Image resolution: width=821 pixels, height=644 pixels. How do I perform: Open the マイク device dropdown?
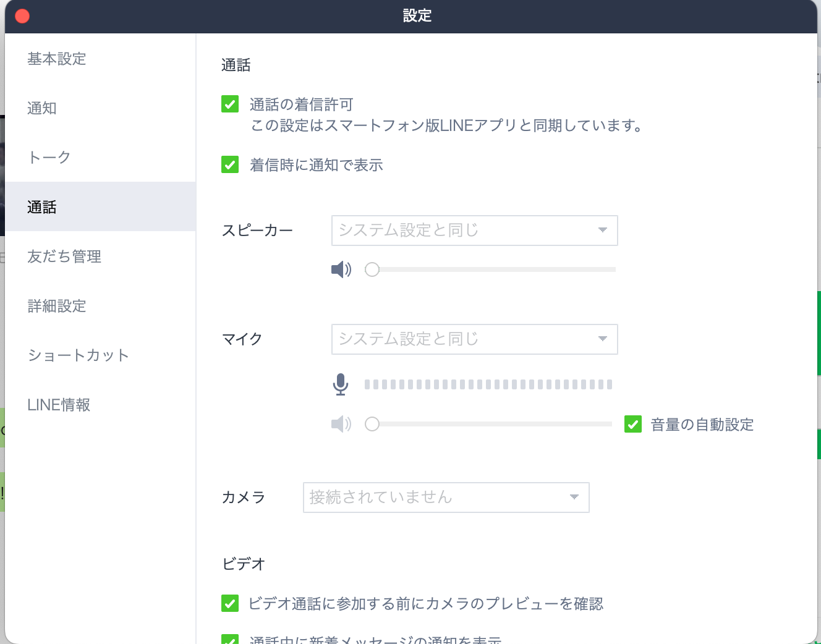tap(474, 339)
